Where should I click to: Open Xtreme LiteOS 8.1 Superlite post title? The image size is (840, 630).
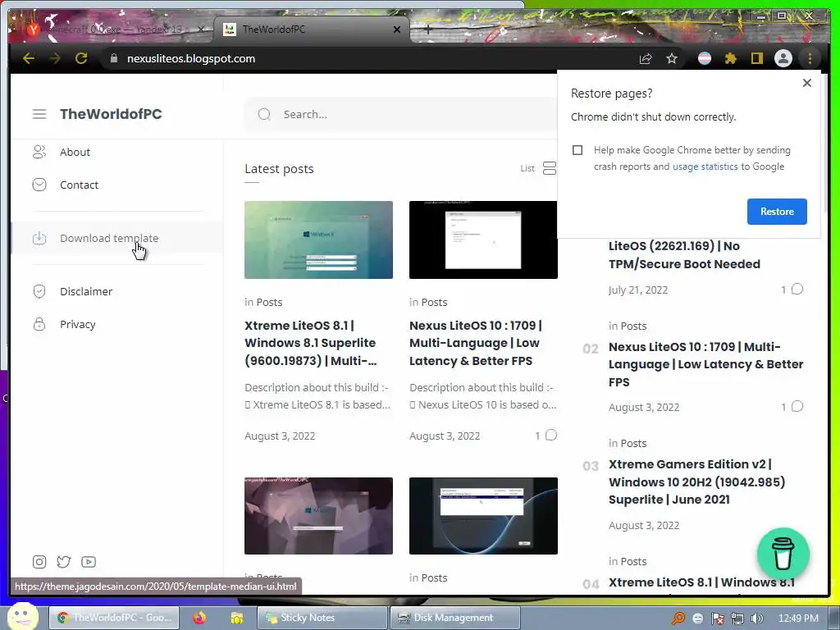311,343
